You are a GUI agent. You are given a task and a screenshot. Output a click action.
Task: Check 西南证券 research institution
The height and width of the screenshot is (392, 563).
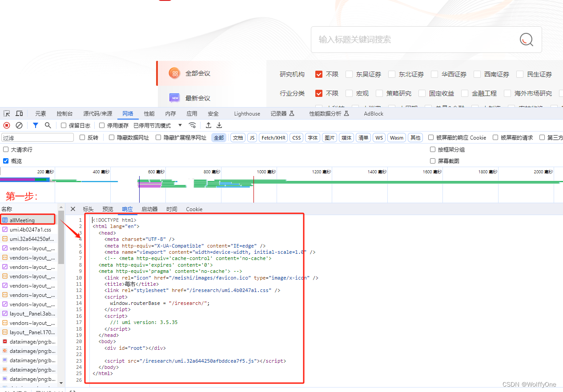pos(477,74)
